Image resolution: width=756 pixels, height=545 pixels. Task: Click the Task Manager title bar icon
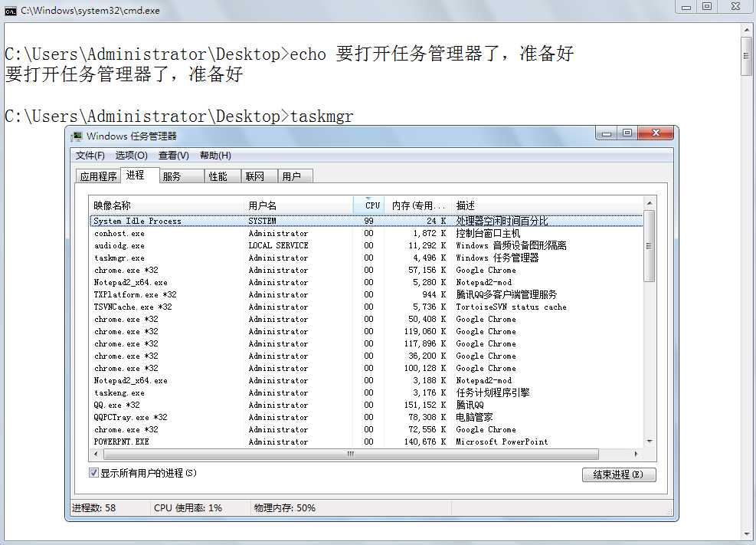(x=77, y=136)
